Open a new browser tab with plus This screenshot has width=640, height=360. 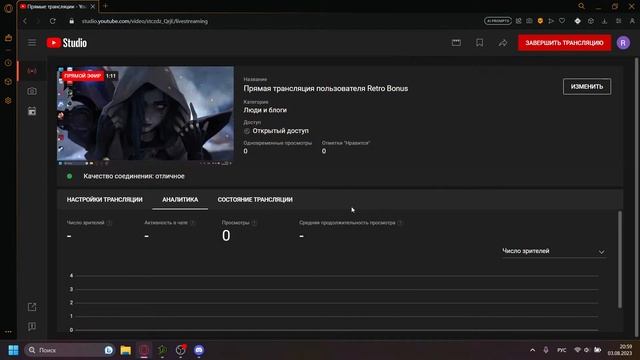105,6
